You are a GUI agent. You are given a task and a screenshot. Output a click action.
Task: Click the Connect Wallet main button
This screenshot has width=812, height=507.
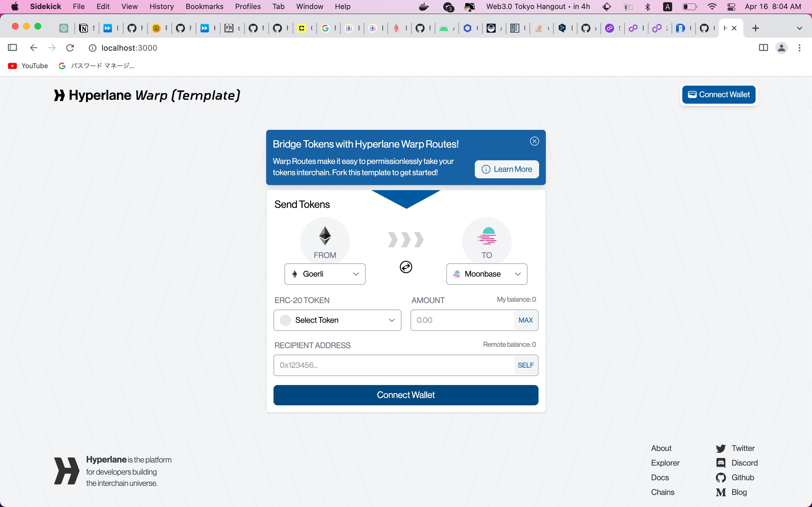coord(406,394)
